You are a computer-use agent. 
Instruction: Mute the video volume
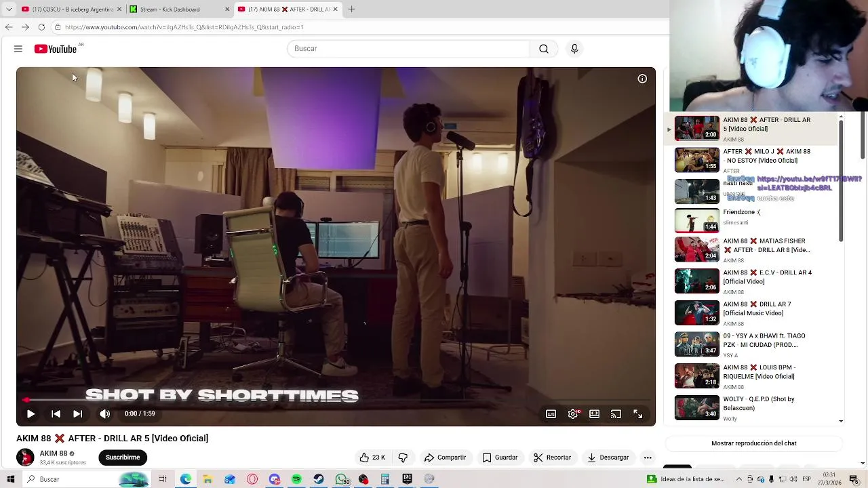[x=104, y=413]
